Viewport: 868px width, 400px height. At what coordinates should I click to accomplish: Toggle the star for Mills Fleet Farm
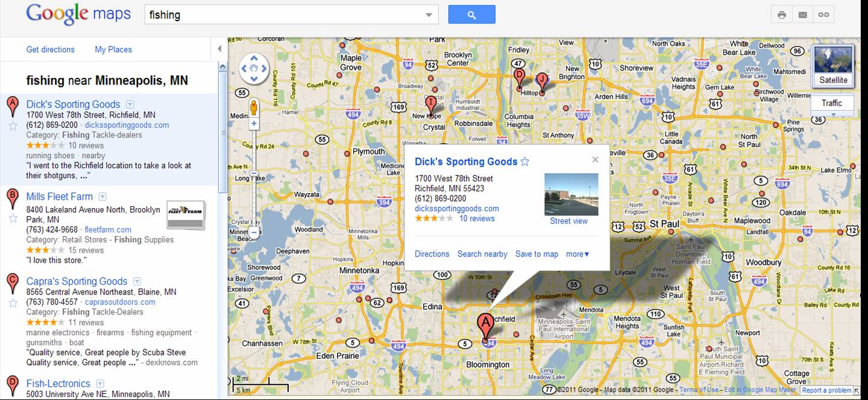point(13,218)
